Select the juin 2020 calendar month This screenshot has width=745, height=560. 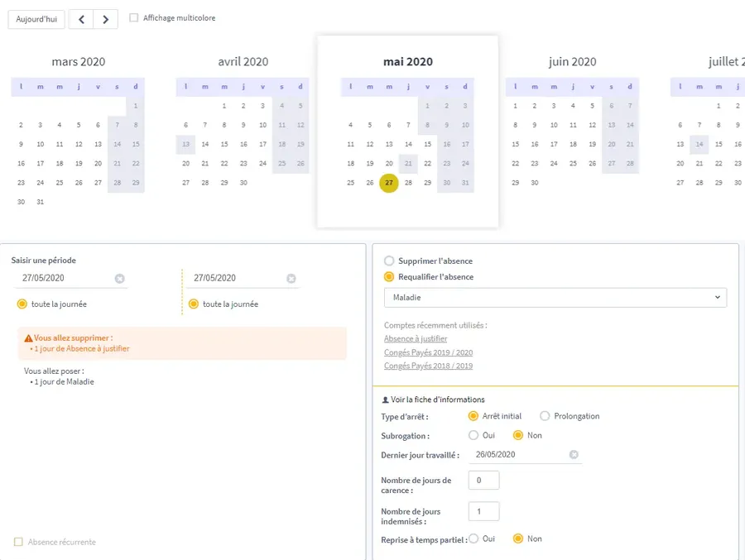coord(572,62)
